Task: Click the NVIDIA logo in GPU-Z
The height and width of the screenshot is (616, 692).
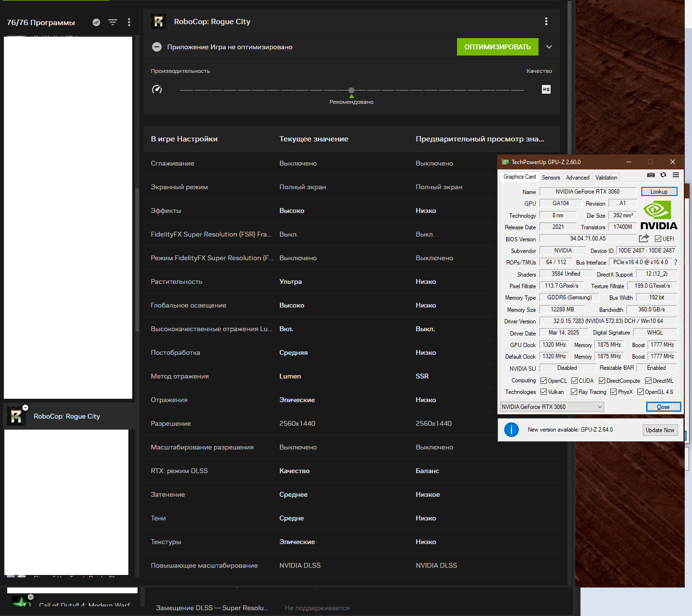Action: click(x=659, y=215)
